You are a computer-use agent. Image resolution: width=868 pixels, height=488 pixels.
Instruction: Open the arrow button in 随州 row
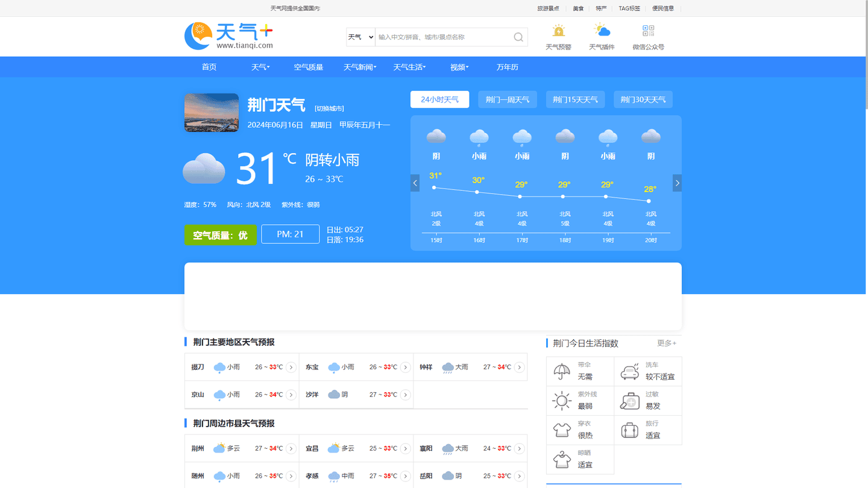coord(291,476)
